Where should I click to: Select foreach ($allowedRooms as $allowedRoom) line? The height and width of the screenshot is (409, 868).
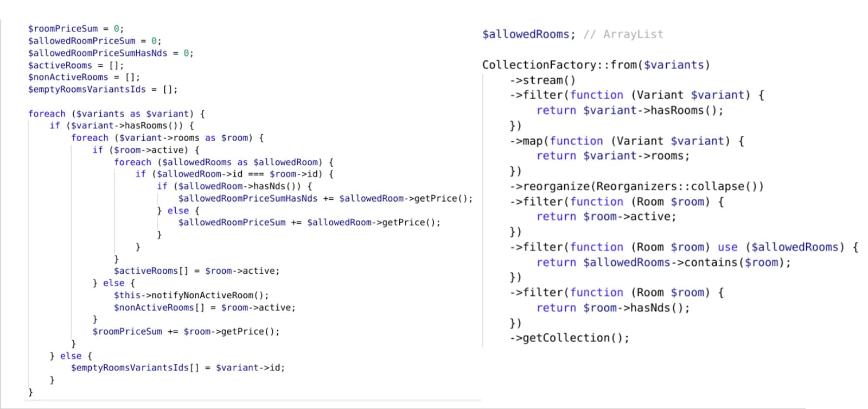[224, 162]
